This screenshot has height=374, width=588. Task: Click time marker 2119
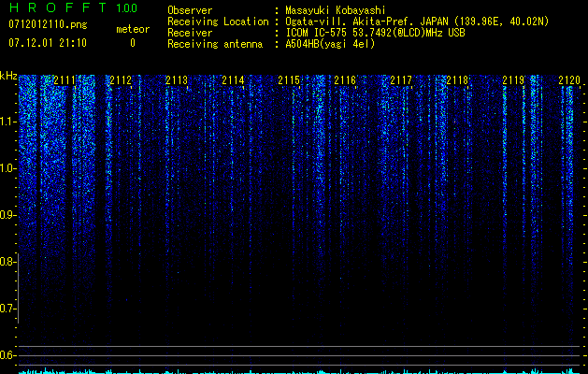coord(513,80)
